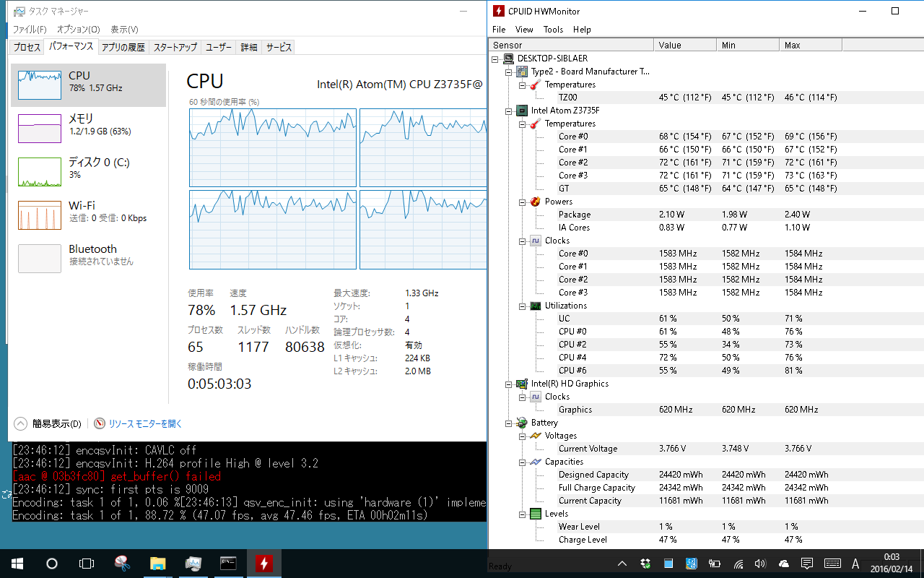Screen dimensions: 924x578
Task: Collapse the Intel Atom Z3735F node
Action: 509,111
